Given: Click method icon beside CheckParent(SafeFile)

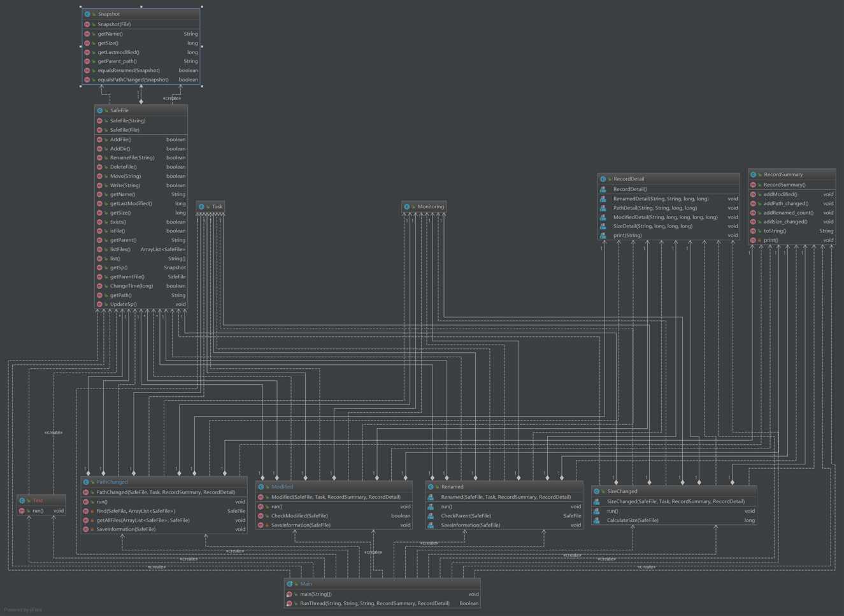Looking at the screenshot, I should point(431,516).
